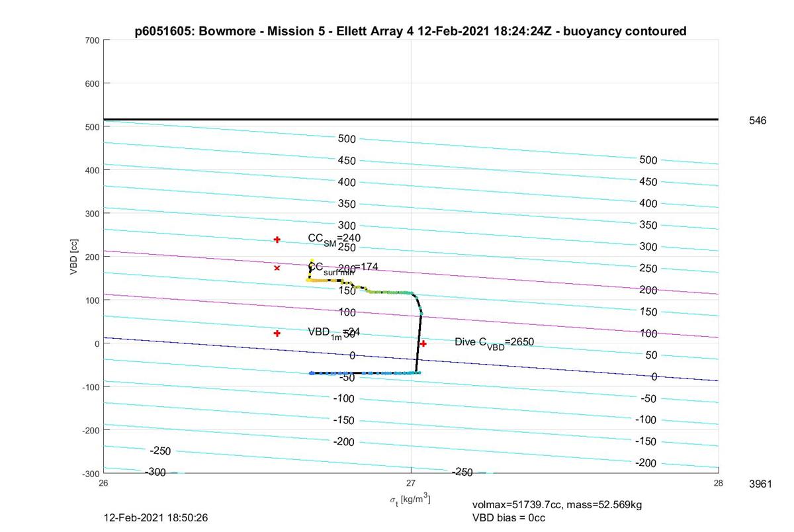Click the y-axis tick label '-100'

tap(91, 387)
